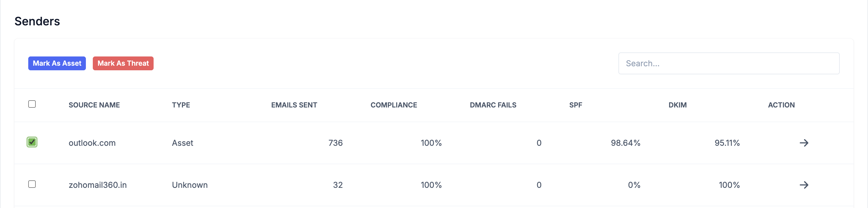Click the Action column header
This screenshot has height=208, width=868.
[781, 105]
